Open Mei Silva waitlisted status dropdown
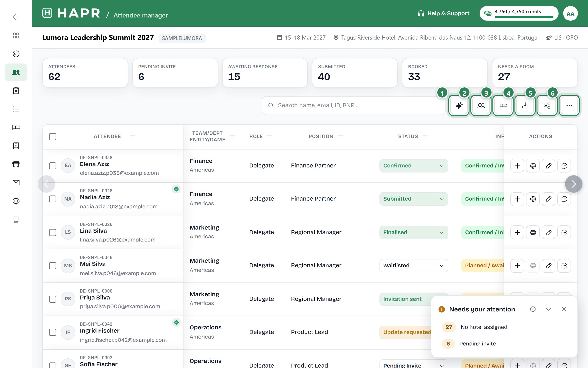The height and width of the screenshot is (368, 588). [x=413, y=265]
